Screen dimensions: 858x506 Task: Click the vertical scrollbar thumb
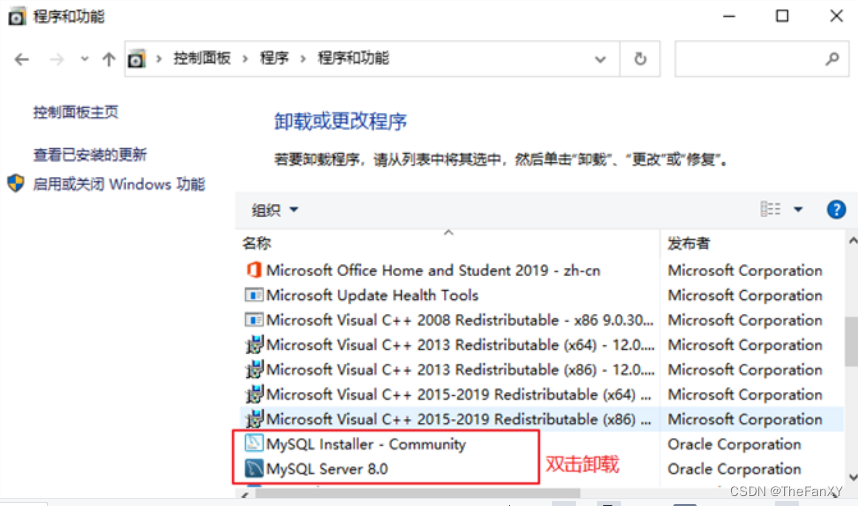[x=851, y=341]
